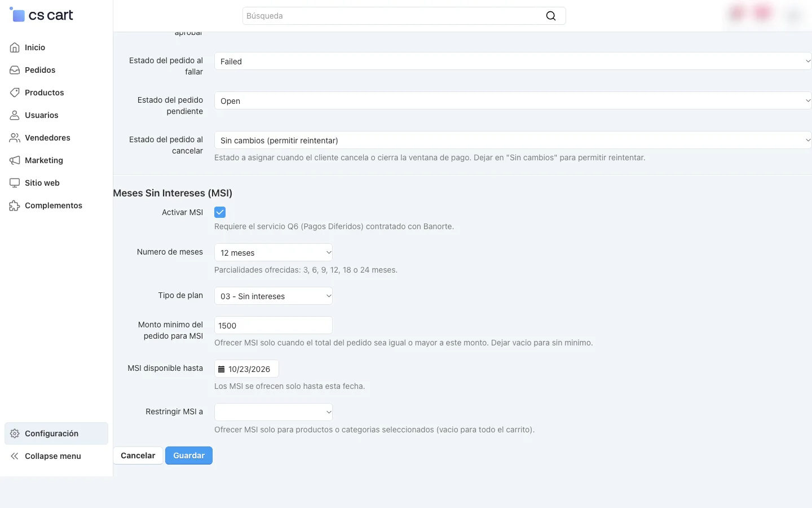Click the search magnifier icon

pyautogui.click(x=551, y=16)
